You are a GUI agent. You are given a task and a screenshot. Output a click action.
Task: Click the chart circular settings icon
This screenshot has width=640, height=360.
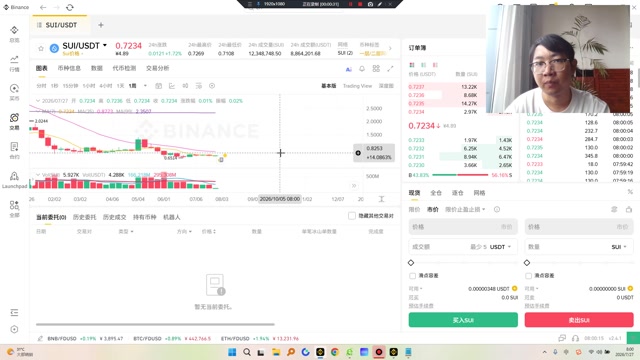(x=212, y=86)
